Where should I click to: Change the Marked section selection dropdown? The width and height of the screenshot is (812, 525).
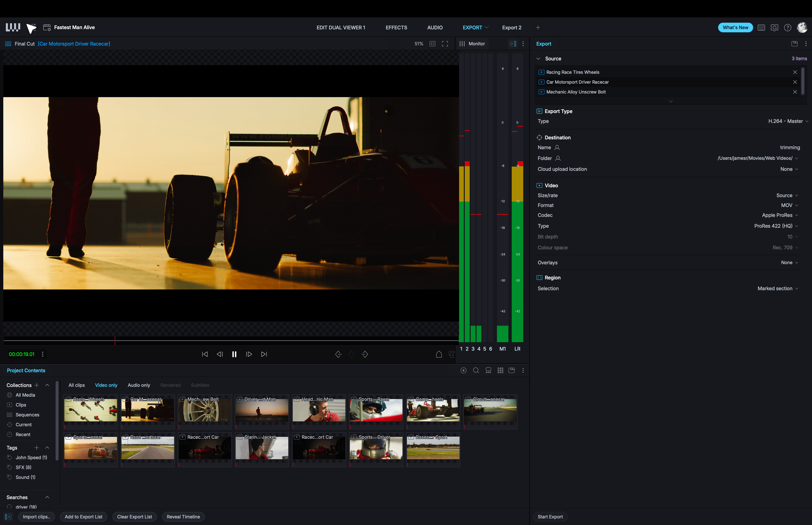tap(778, 288)
